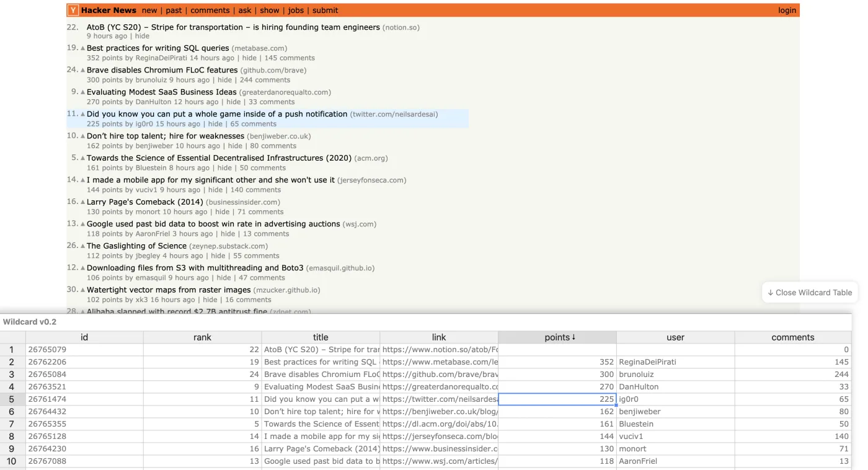Upvote the push notification game story
This screenshot has height=470, width=868.
(83, 114)
